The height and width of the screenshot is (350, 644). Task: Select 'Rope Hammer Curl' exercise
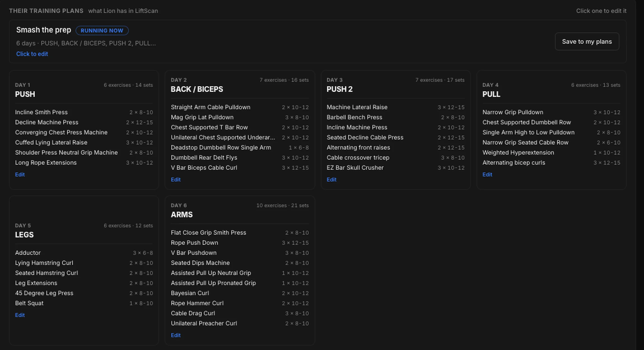pyautogui.click(x=240, y=303)
